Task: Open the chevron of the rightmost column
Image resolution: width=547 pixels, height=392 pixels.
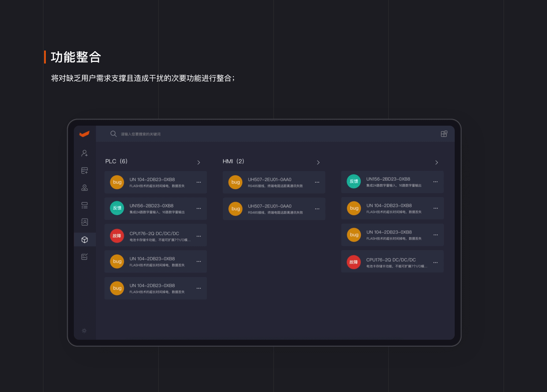Action: click(437, 163)
